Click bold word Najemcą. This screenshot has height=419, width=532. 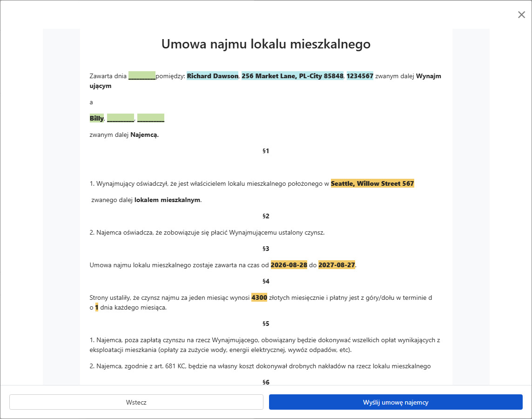coord(145,135)
